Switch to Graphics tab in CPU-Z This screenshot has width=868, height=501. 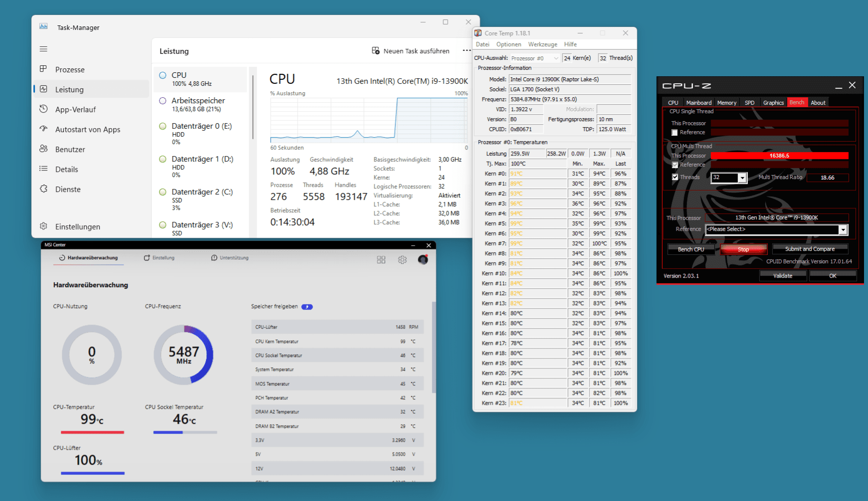pos(773,102)
